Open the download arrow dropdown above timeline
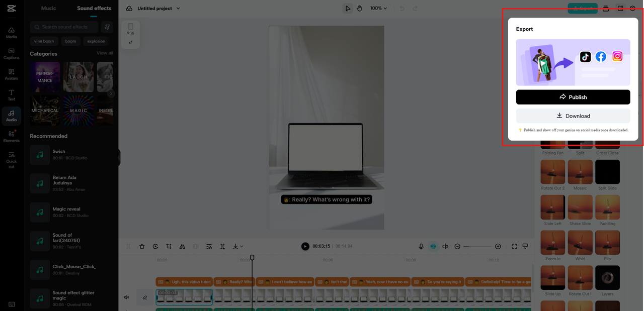This screenshot has width=644, height=311. pos(238,247)
